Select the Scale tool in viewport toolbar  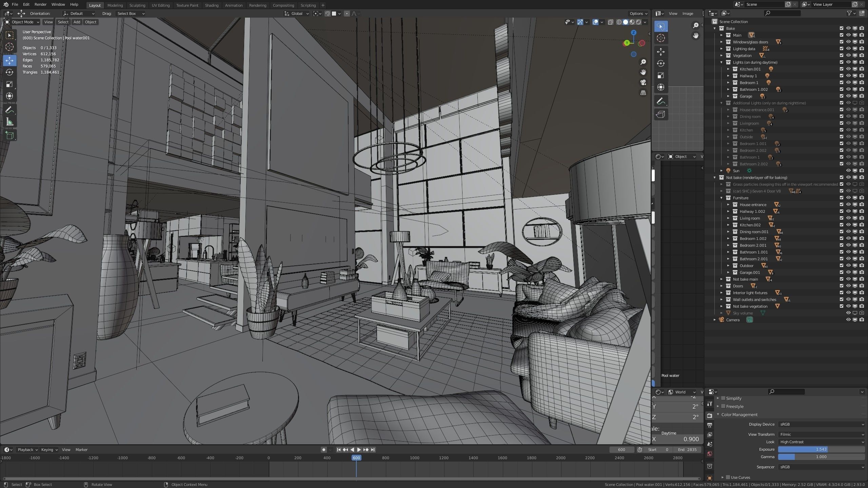click(9, 84)
